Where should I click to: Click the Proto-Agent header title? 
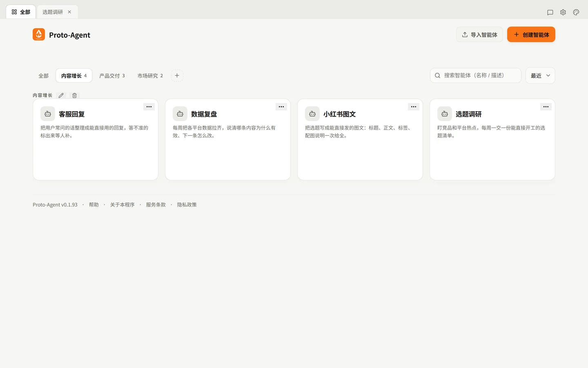(x=69, y=35)
